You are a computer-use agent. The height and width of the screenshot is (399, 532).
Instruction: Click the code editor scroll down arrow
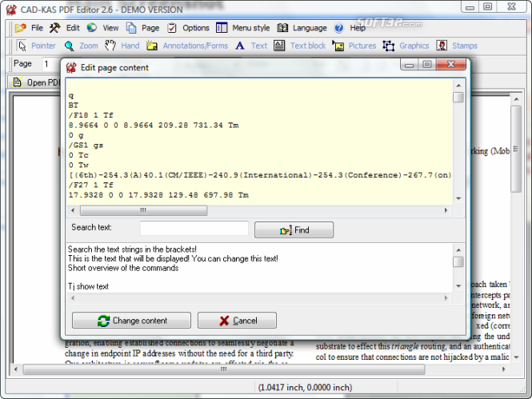coord(458,198)
